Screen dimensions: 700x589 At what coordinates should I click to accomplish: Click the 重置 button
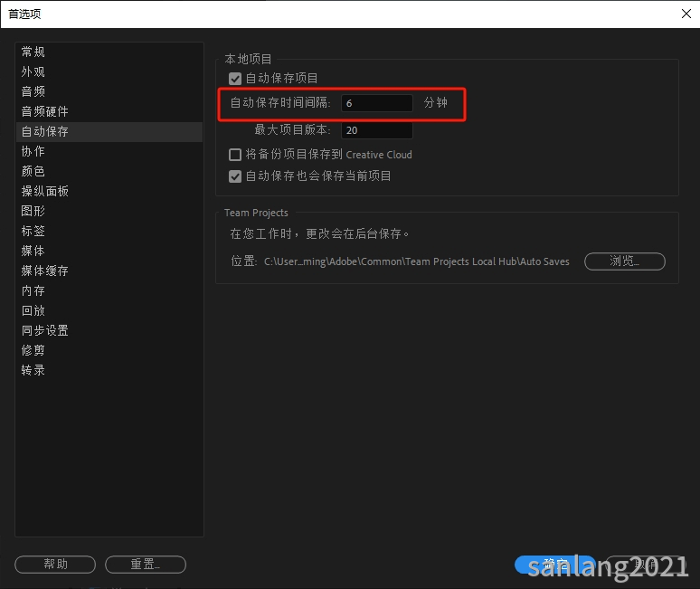(146, 565)
